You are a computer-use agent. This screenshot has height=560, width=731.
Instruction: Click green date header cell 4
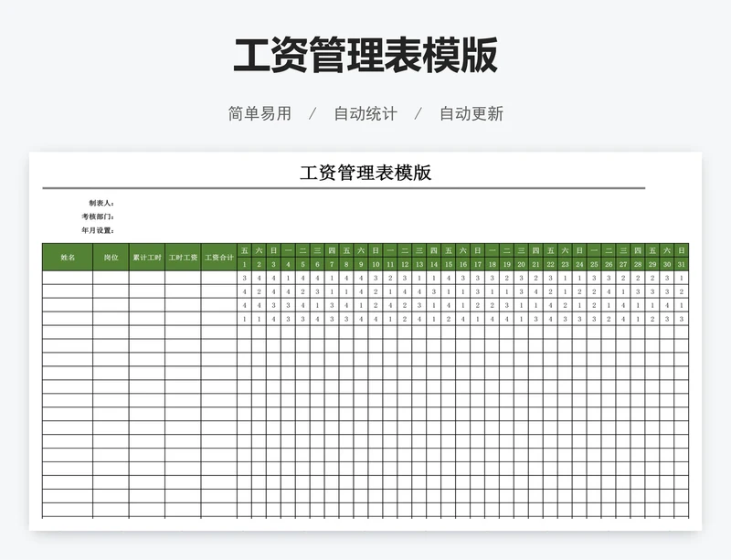[288, 264]
